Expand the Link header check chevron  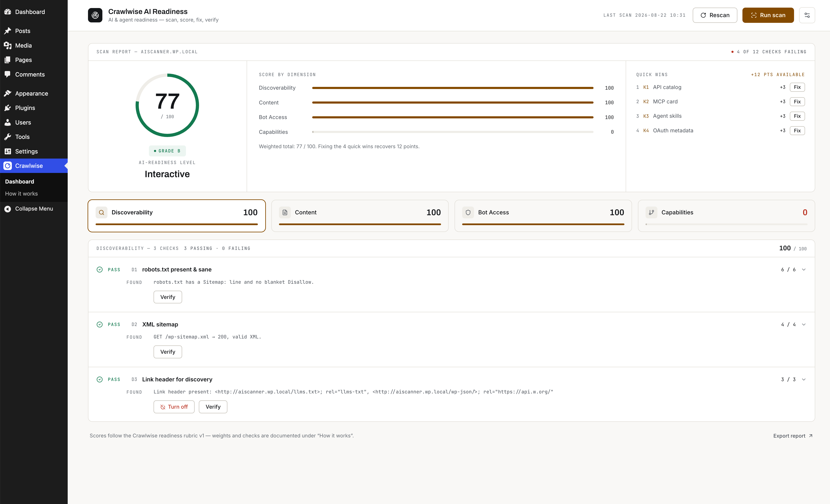pyautogui.click(x=804, y=379)
